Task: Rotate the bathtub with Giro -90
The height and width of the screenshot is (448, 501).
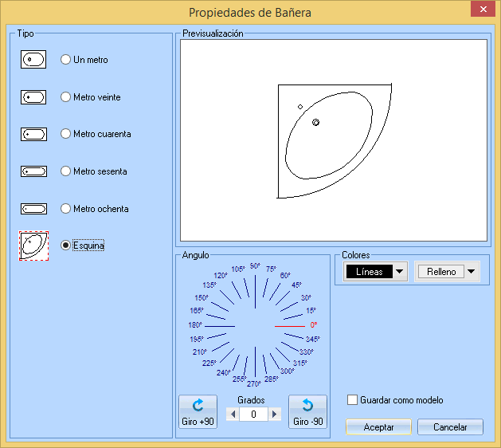Action: click(307, 412)
